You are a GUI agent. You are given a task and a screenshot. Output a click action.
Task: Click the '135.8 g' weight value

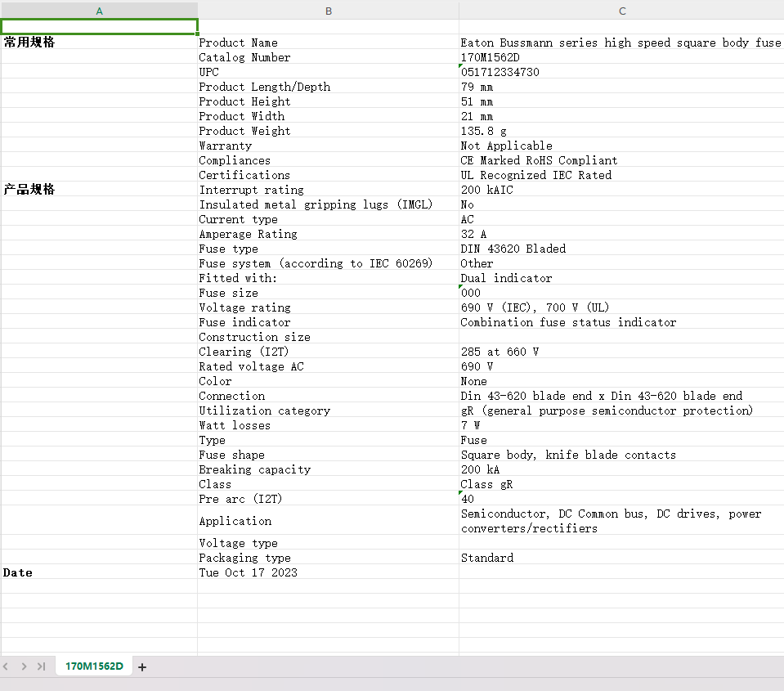click(621, 131)
